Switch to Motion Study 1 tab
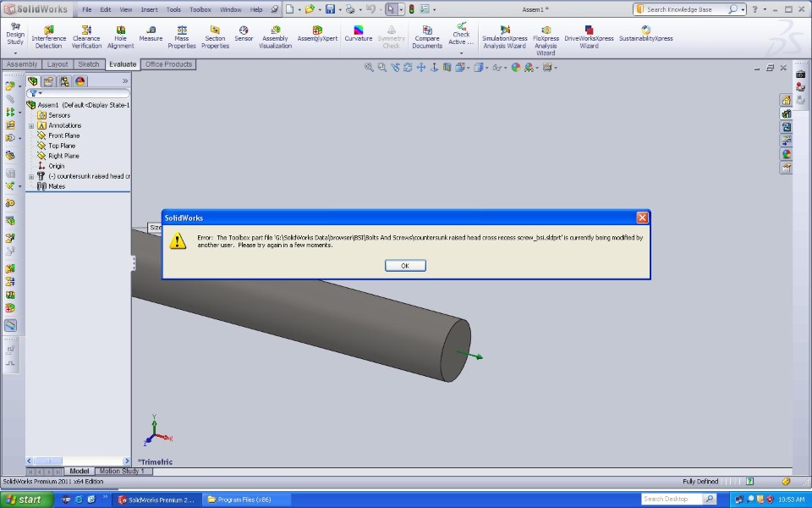Screen dimensions: 812x508 pyautogui.click(x=122, y=472)
